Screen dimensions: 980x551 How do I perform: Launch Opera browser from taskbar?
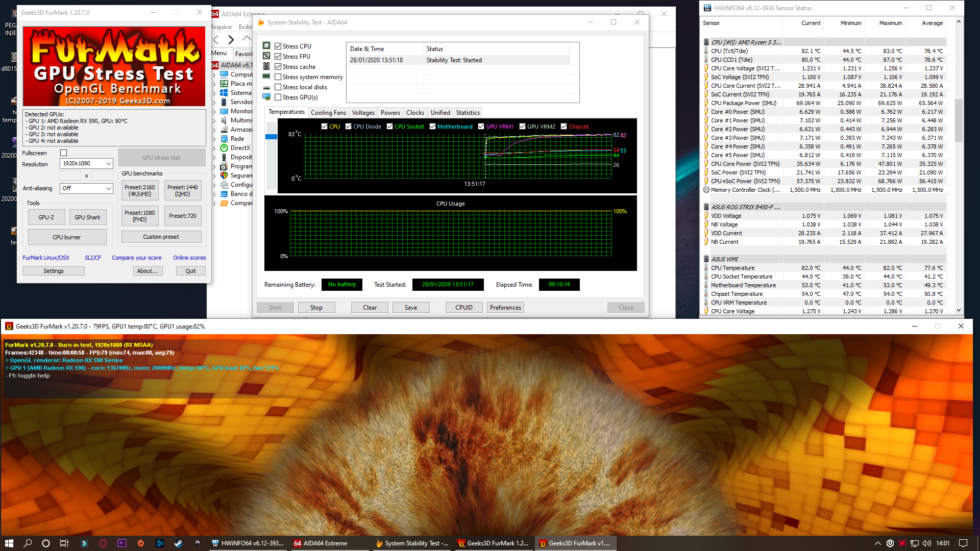pyautogui.click(x=103, y=543)
